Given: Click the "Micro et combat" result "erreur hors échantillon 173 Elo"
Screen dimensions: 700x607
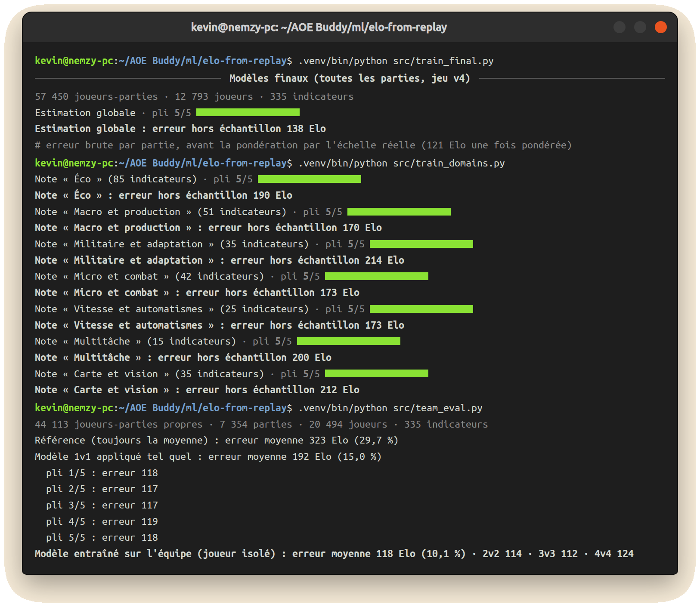Looking at the screenshot, I should coord(273,293).
